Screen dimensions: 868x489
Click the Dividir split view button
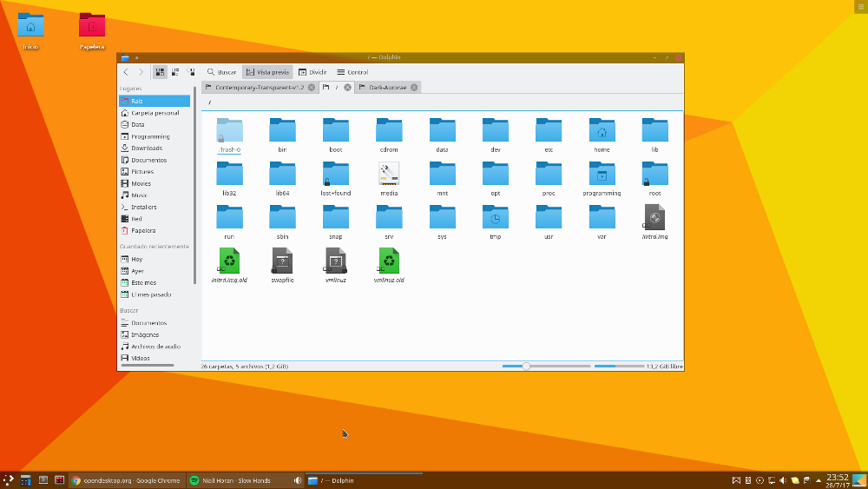point(312,72)
